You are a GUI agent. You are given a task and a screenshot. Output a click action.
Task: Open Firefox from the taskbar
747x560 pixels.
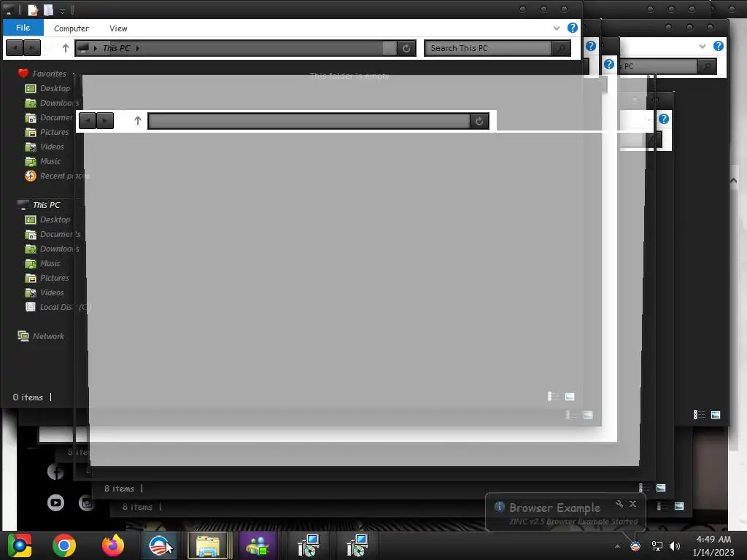[x=113, y=545]
